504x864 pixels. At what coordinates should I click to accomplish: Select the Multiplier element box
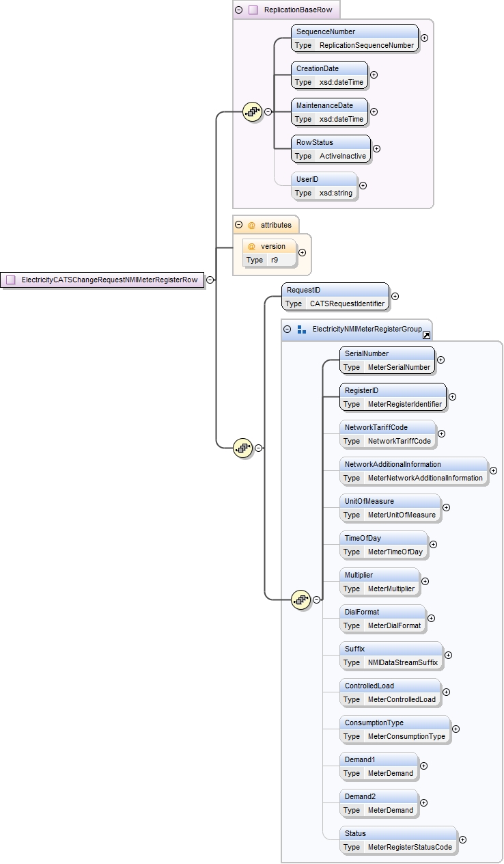(x=379, y=582)
